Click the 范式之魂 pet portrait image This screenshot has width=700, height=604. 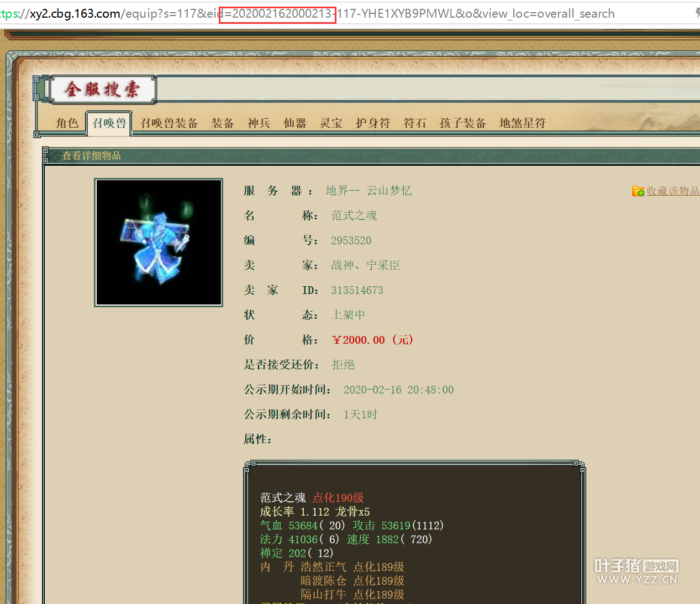(x=159, y=243)
